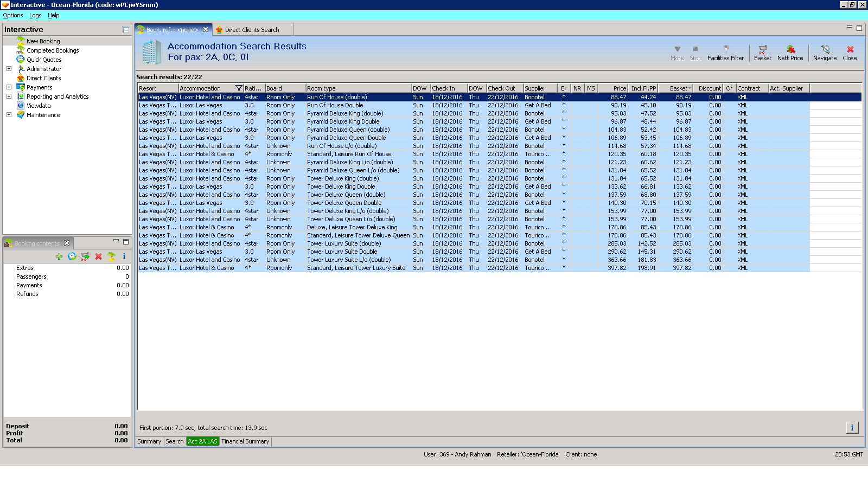
Task: Expand the Maintenance tree node
Action: click(9, 115)
